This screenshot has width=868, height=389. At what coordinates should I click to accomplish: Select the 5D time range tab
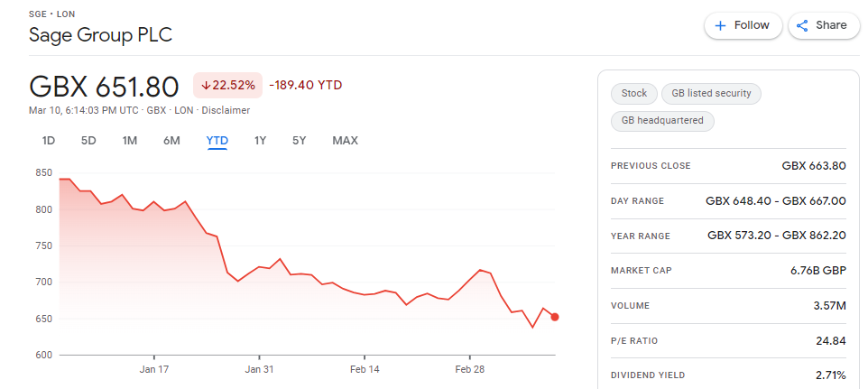click(88, 141)
